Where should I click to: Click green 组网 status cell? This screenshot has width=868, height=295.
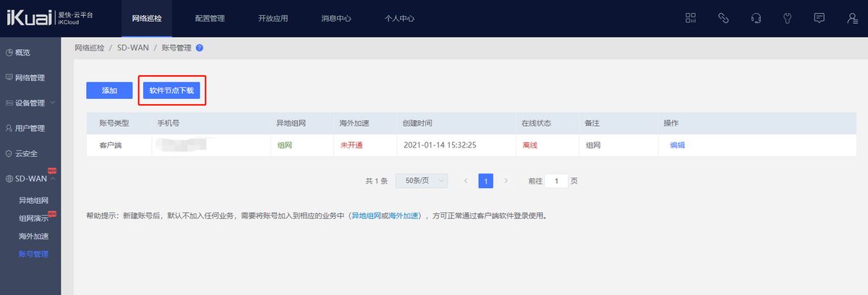point(285,145)
